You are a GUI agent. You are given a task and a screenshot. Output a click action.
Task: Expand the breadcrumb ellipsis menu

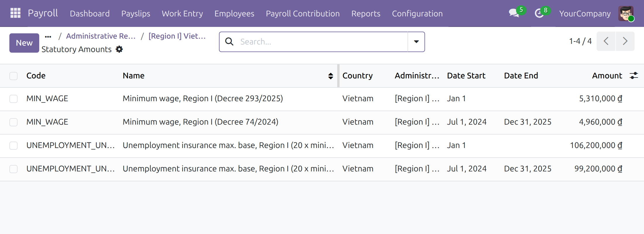tap(48, 37)
